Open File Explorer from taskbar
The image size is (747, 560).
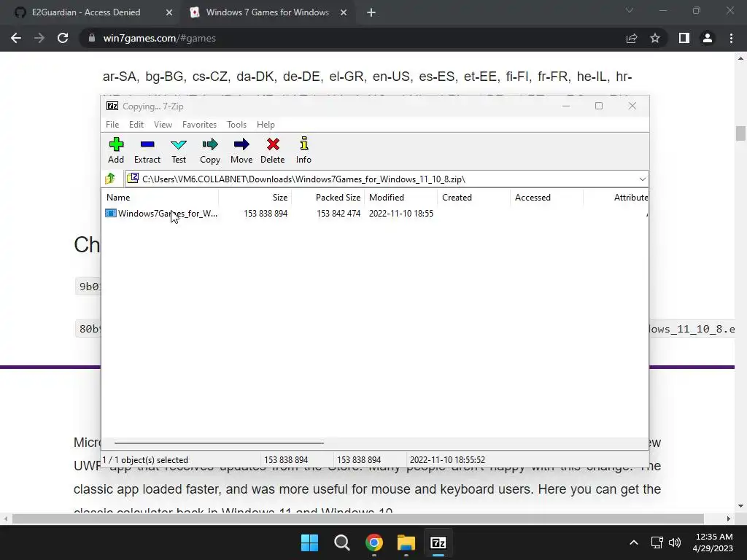pos(406,542)
